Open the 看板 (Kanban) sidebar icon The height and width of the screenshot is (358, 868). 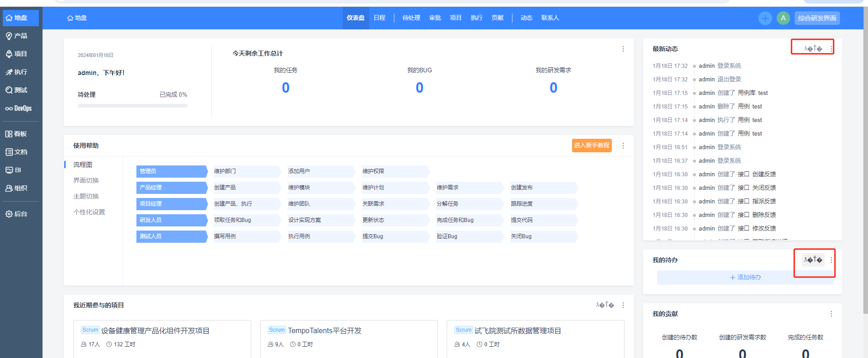pyautogui.click(x=17, y=134)
